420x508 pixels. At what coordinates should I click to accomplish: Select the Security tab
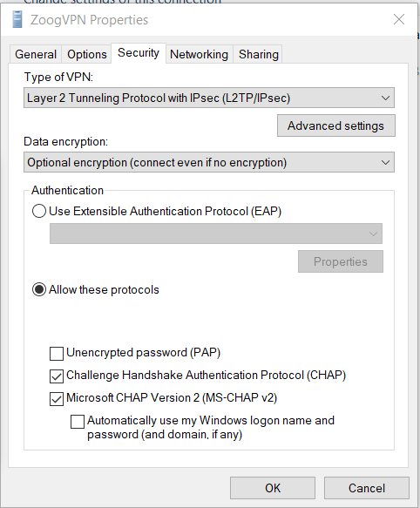point(139,53)
